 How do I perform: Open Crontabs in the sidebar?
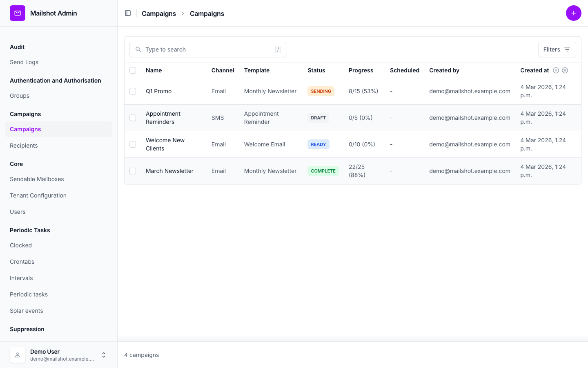[x=22, y=262]
